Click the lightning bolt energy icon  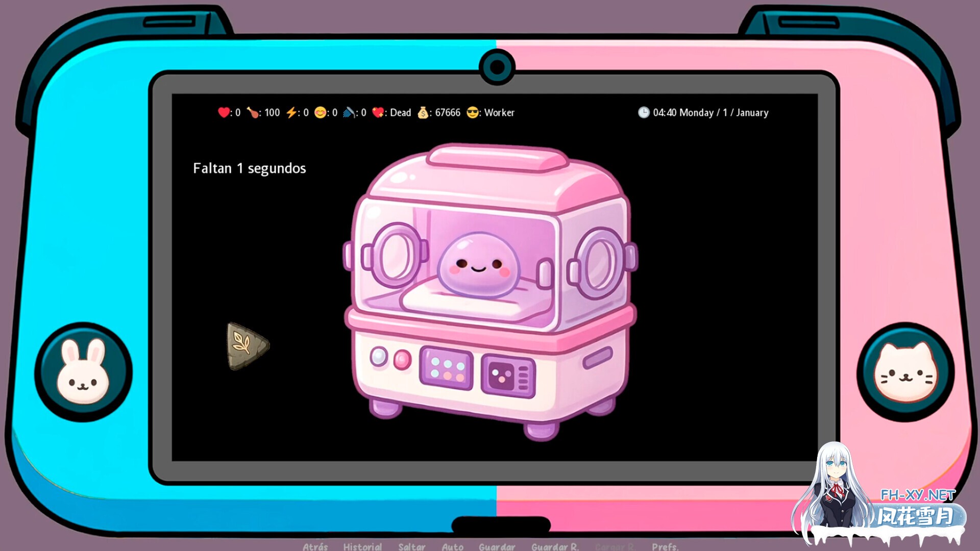pyautogui.click(x=291, y=112)
